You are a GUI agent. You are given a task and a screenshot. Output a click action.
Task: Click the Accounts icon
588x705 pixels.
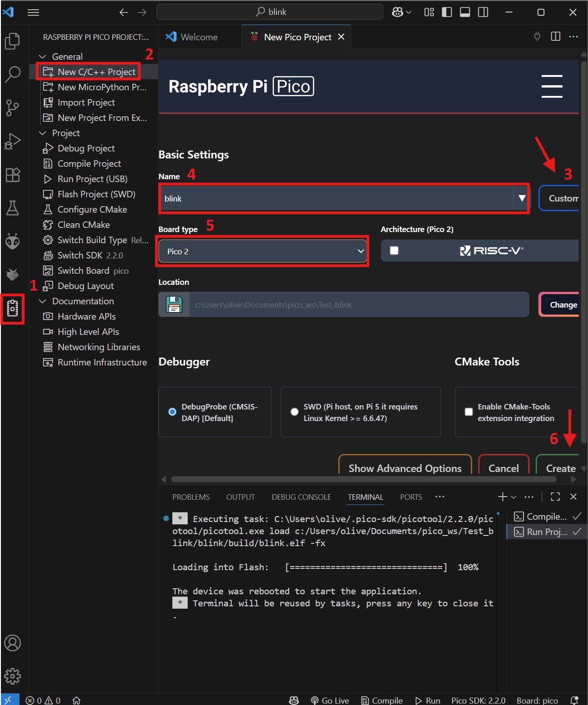[13, 643]
